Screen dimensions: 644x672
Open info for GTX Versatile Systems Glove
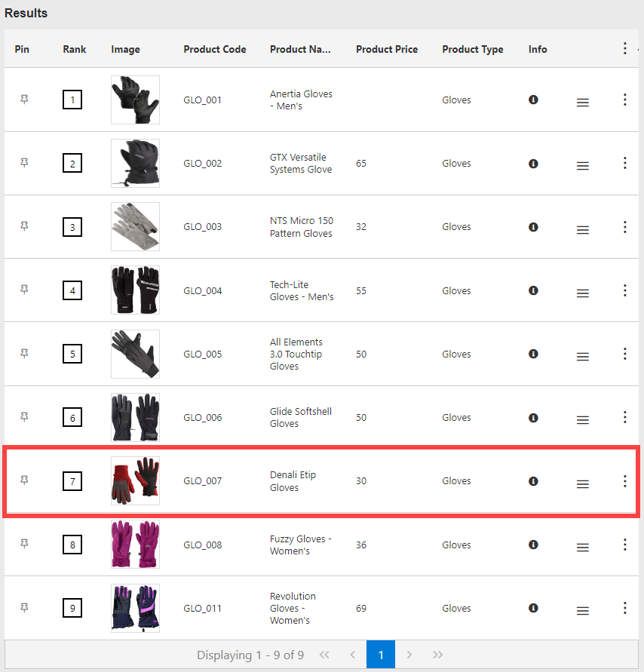tap(533, 163)
